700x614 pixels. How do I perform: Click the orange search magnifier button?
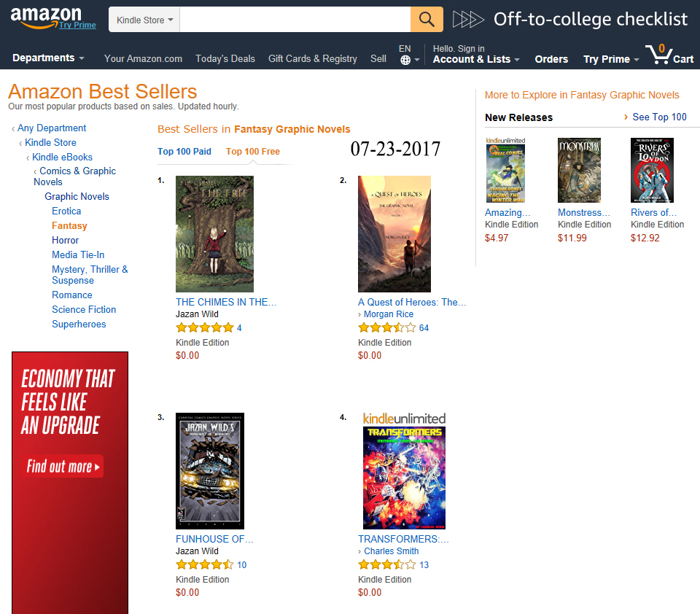[x=427, y=19]
